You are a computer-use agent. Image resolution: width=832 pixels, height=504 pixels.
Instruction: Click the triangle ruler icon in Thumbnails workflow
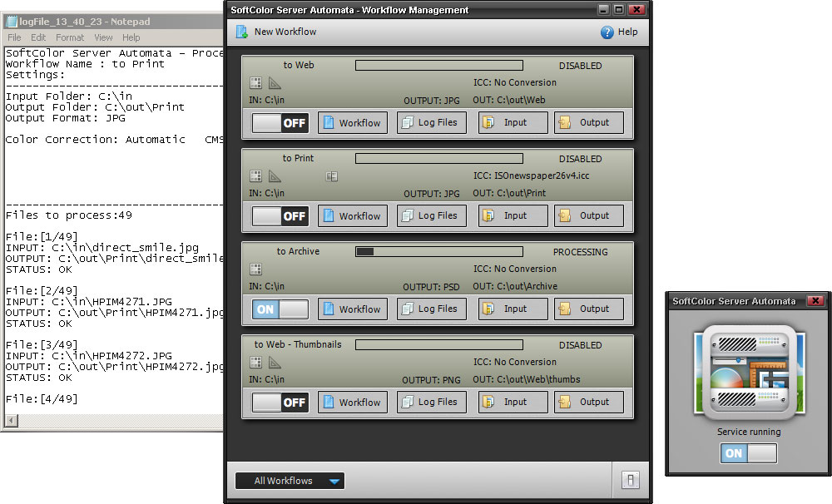(275, 363)
